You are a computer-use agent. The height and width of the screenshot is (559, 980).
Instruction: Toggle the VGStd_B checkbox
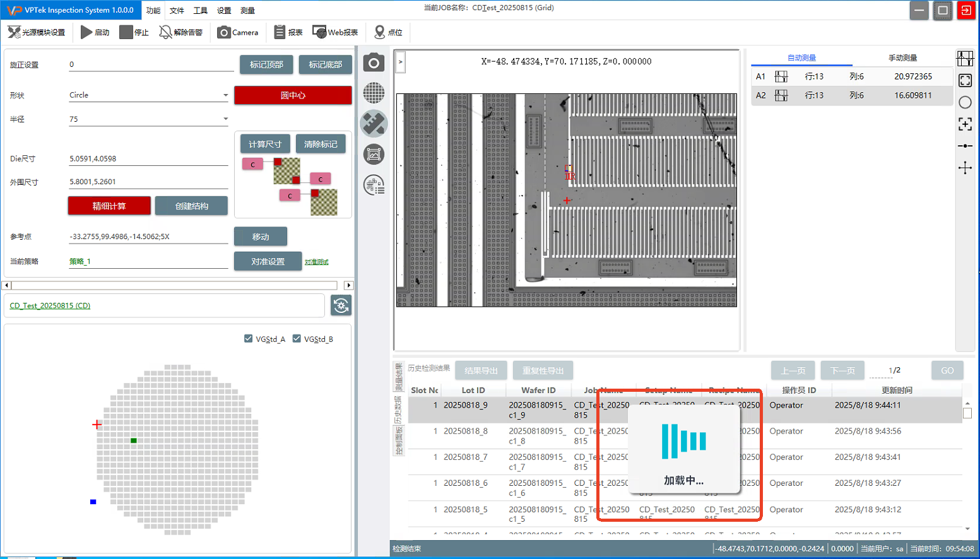point(297,339)
